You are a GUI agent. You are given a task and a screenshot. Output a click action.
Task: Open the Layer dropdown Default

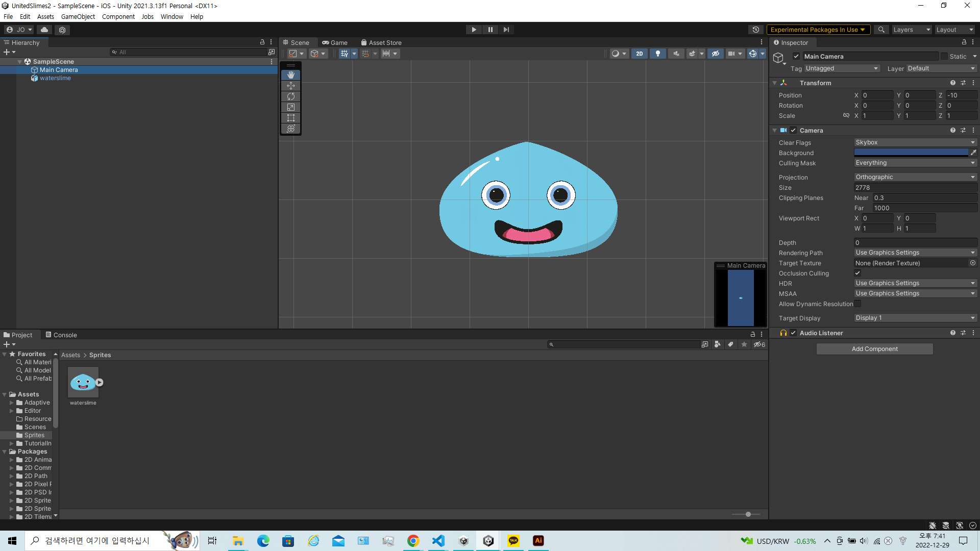(x=942, y=68)
